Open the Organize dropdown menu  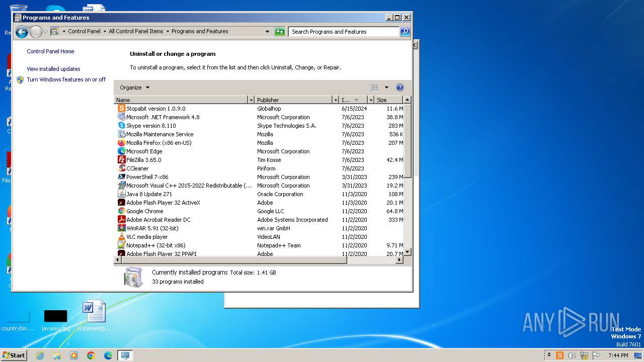pos(135,87)
